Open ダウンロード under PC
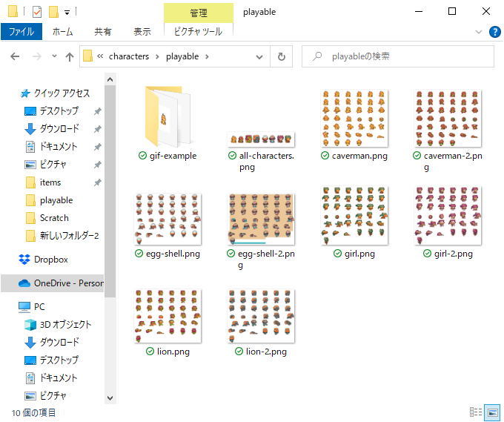504x422 pixels. [x=52, y=342]
